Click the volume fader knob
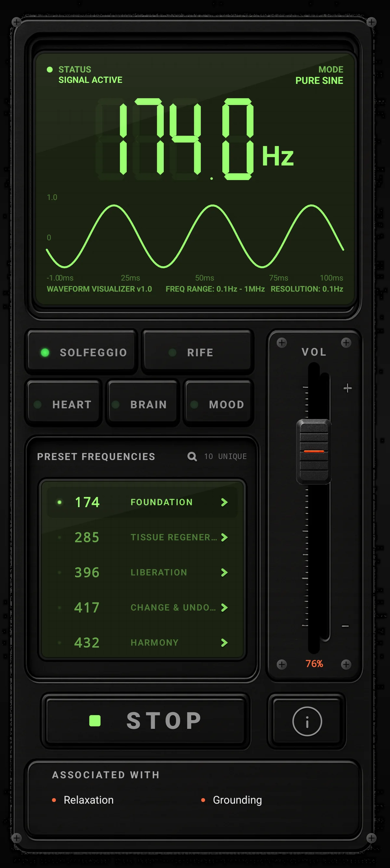The image size is (390, 868). 314,451
